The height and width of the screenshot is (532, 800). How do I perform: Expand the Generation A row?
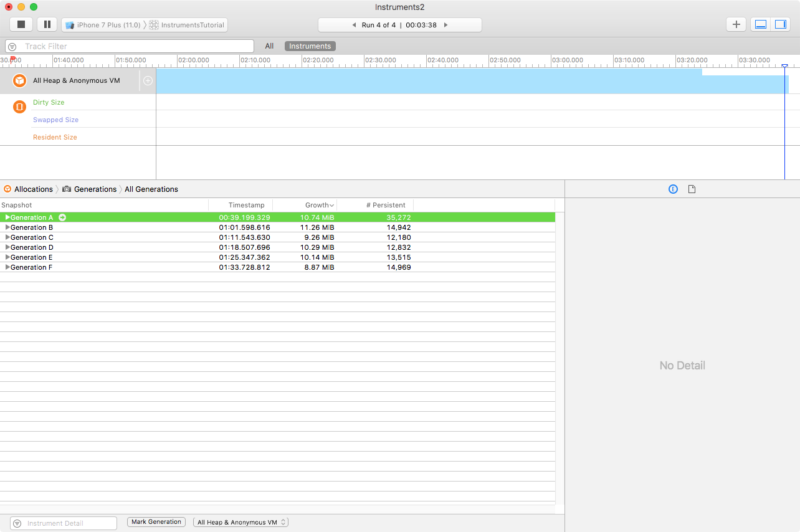tap(7, 217)
